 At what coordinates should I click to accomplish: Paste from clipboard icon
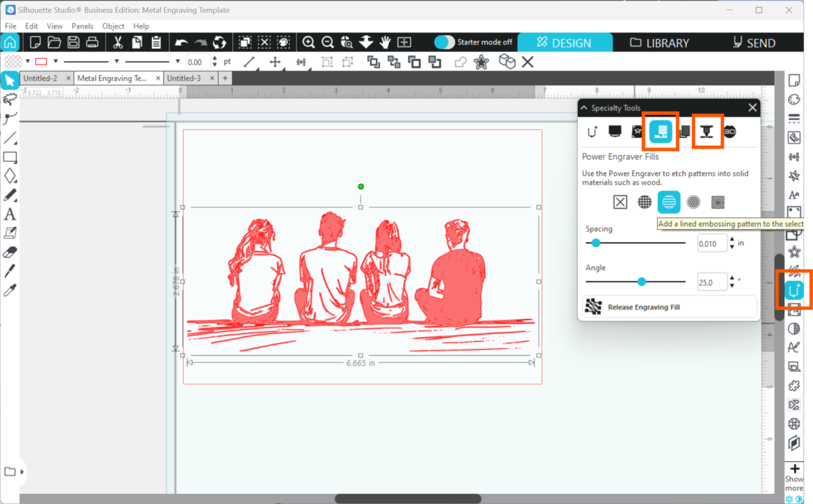pyautogui.click(x=156, y=42)
